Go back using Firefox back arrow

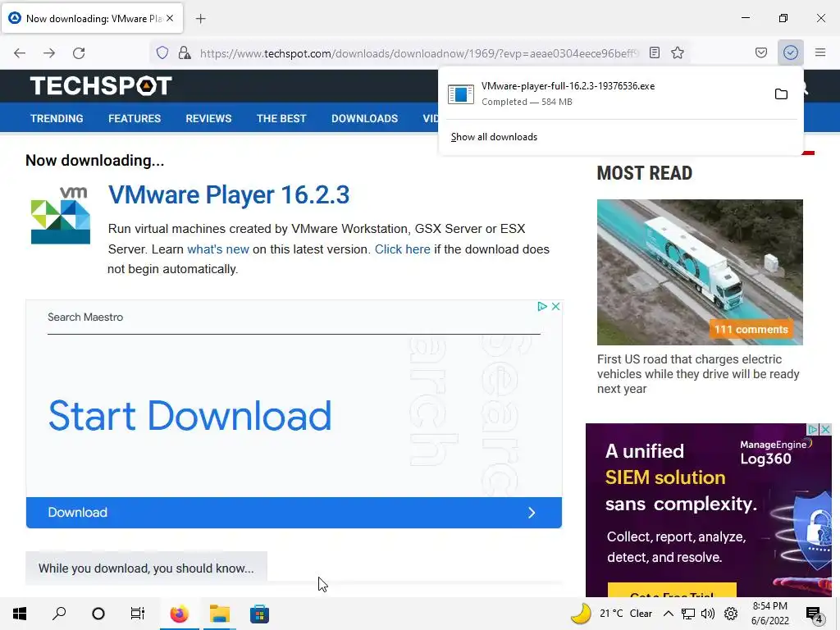(20, 52)
